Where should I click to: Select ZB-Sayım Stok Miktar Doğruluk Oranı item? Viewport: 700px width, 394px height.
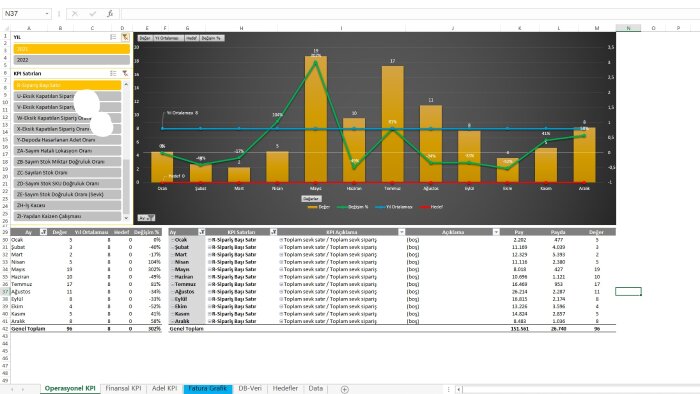67,162
